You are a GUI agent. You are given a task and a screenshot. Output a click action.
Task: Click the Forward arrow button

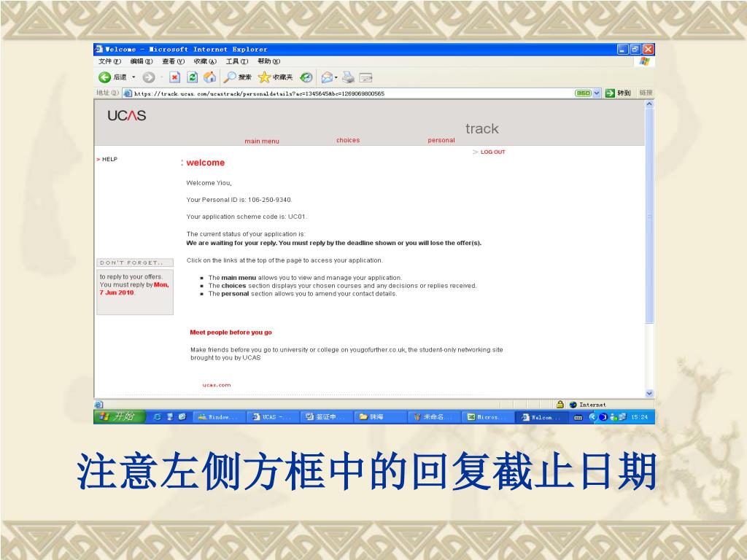click(149, 77)
